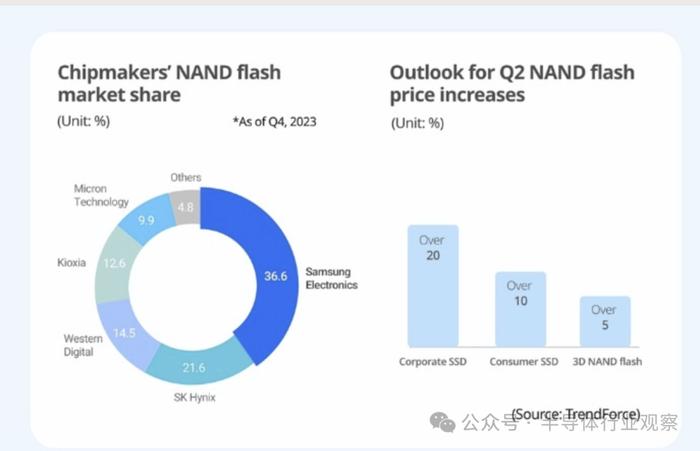
Task: Select the Samsung Electronics 36.6 donut segment
Action: point(273,276)
